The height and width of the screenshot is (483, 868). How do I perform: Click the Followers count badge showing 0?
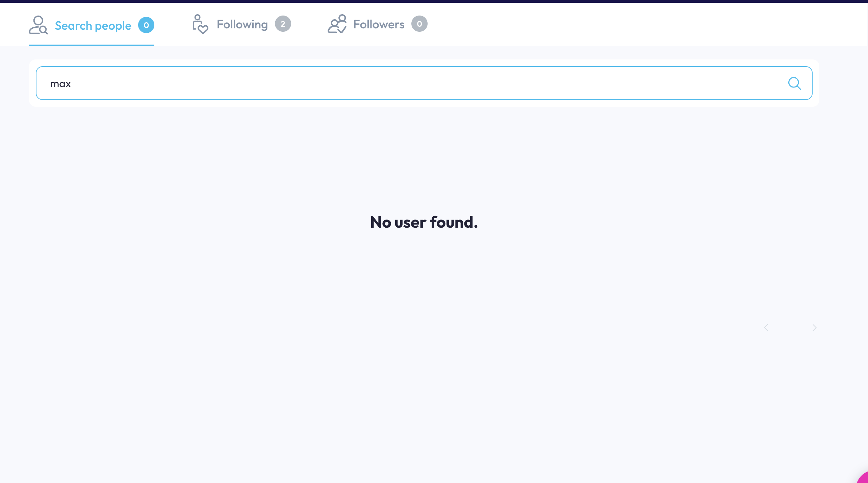419,24
